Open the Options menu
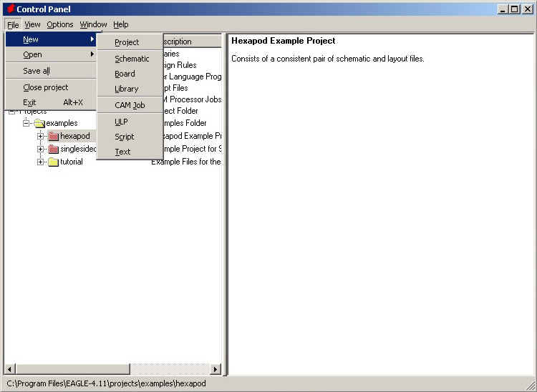Screen dimensions: 537x392 60,24
